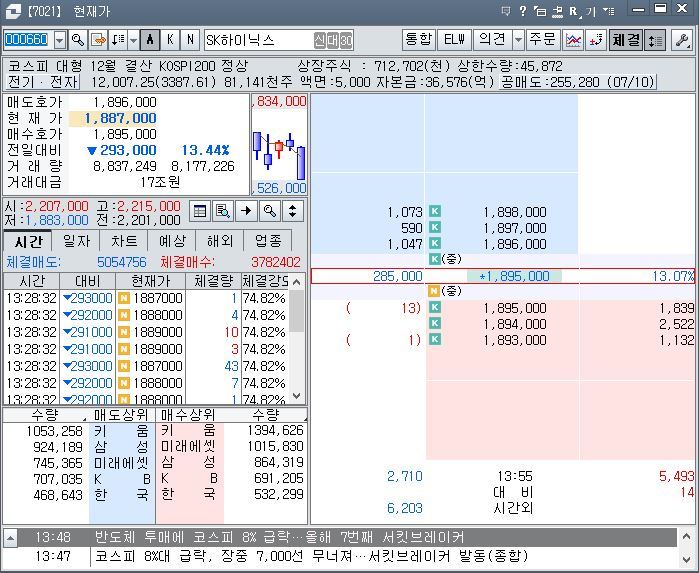Expand the 의견 dropdown arrow
This screenshot has height=573, width=699.
pos(518,40)
